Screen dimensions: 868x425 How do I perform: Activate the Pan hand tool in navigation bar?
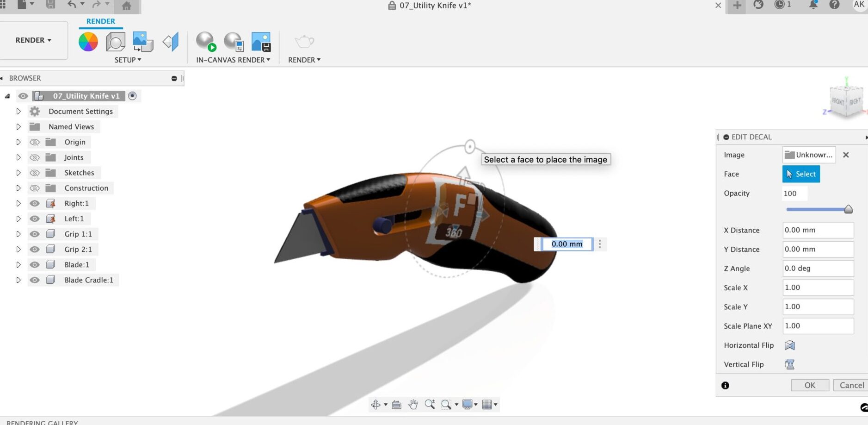413,404
